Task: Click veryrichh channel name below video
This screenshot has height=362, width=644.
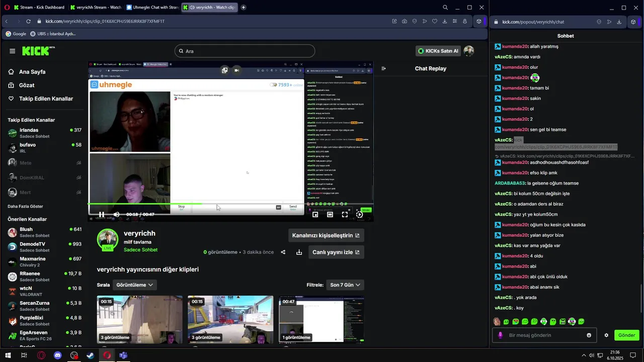Action: click(139, 233)
